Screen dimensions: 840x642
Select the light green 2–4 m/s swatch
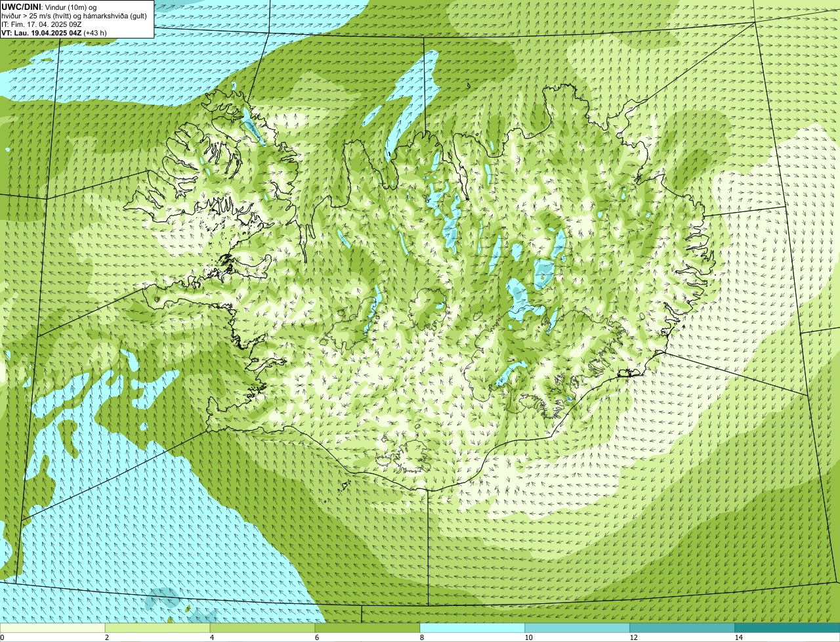click(157, 628)
